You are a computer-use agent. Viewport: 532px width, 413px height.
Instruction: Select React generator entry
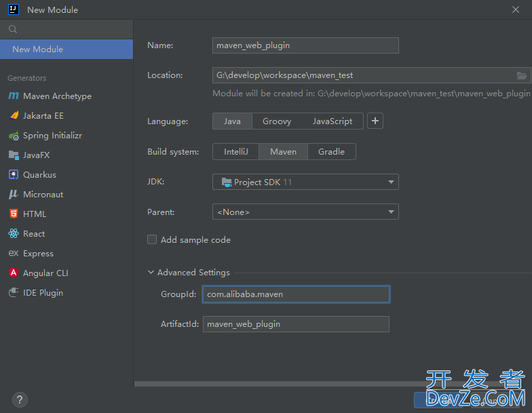[x=66, y=233]
